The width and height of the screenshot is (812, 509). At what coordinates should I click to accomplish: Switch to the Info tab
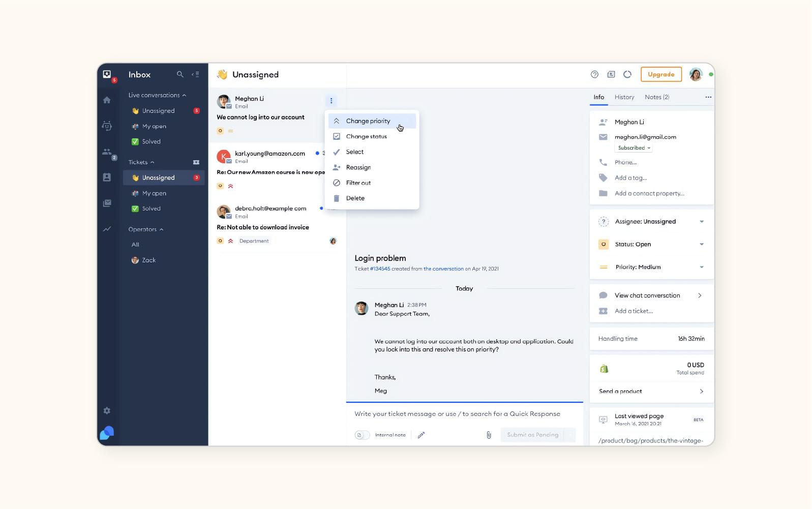tap(599, 97)
